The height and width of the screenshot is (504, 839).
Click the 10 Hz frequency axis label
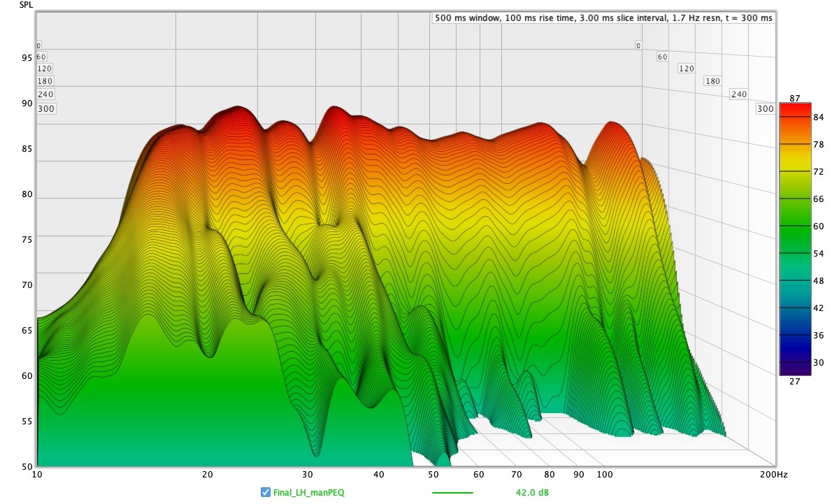point(37,475)
